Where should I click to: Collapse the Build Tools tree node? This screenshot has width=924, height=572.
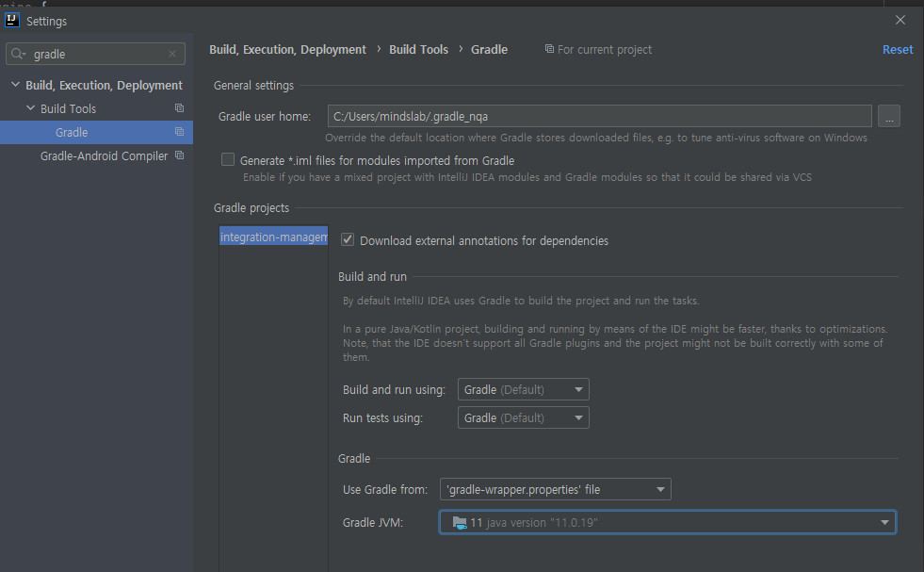point(31,108)
